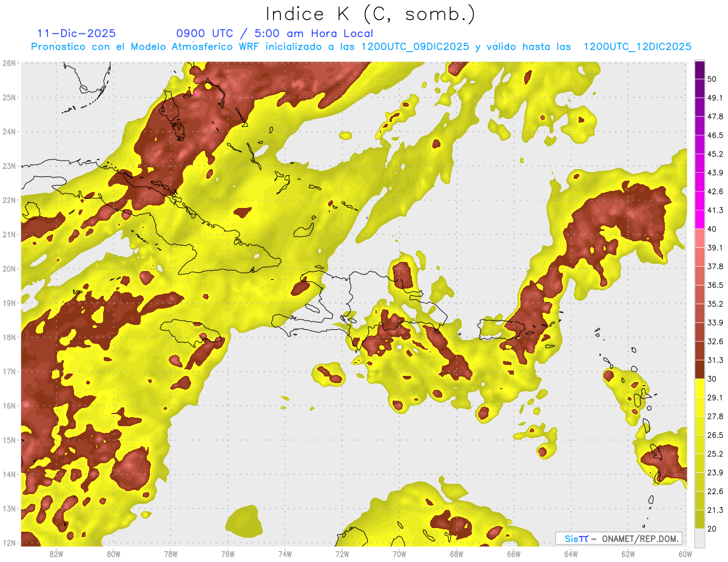Click the "42.6" colorbar label
This screenshot has width=728, height=562.
[715, 192]
